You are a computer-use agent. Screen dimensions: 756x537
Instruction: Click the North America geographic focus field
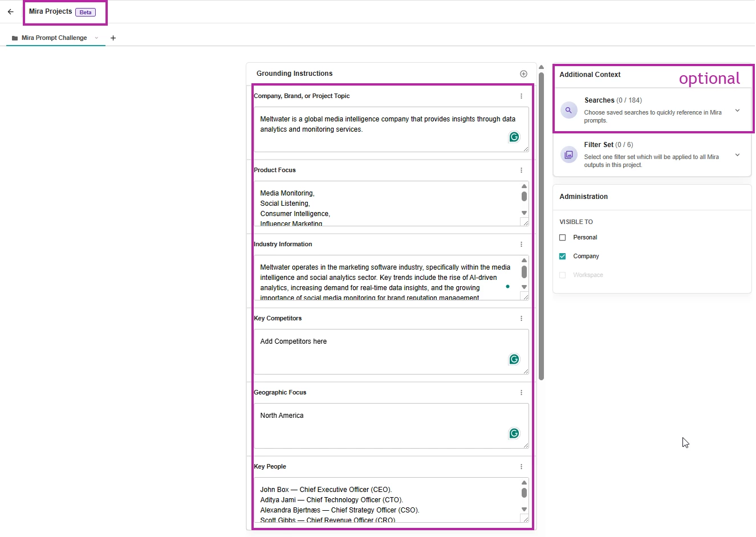391,426
